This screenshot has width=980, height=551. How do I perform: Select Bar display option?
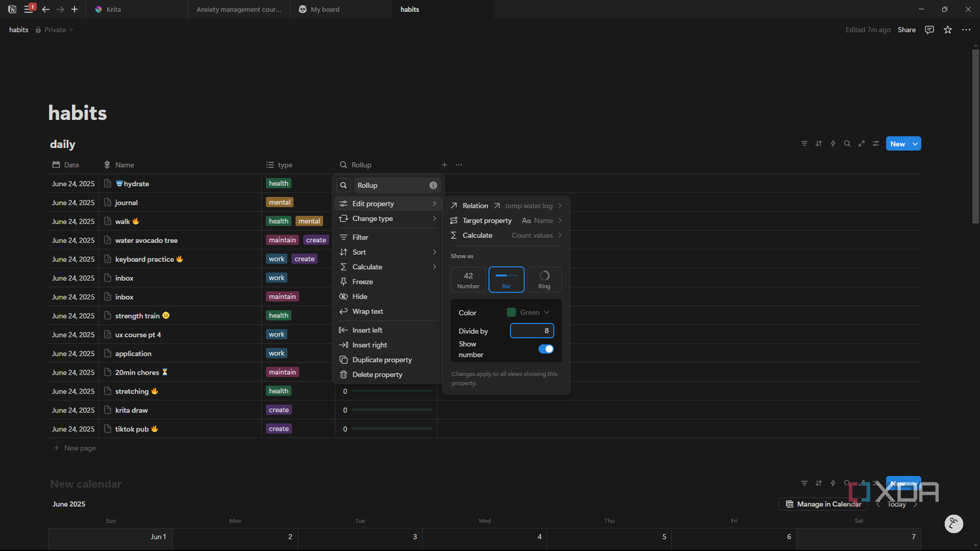[506, 279]
